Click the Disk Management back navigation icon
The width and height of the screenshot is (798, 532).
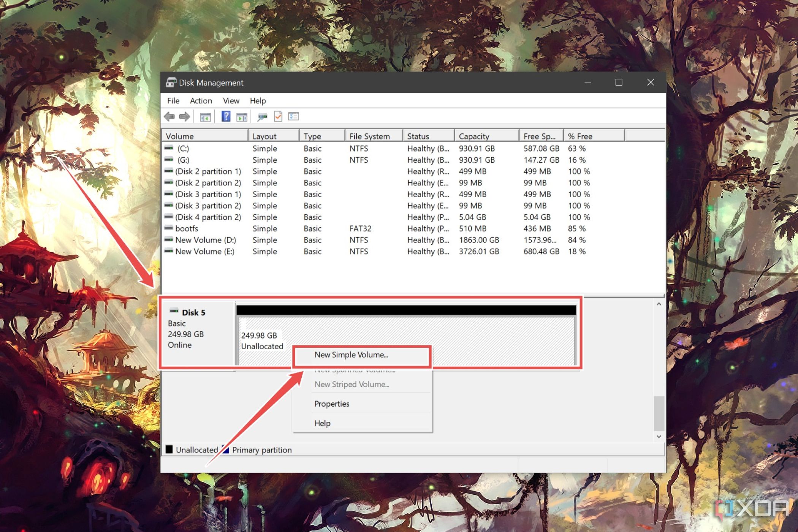click(x=169, y=116)
